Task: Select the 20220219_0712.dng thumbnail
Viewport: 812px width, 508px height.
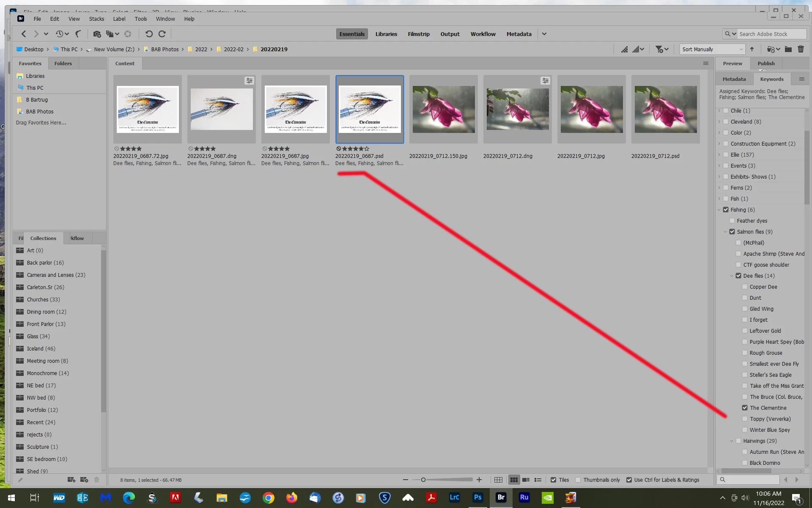Action: pyautogui.click(x=517, y=109)
